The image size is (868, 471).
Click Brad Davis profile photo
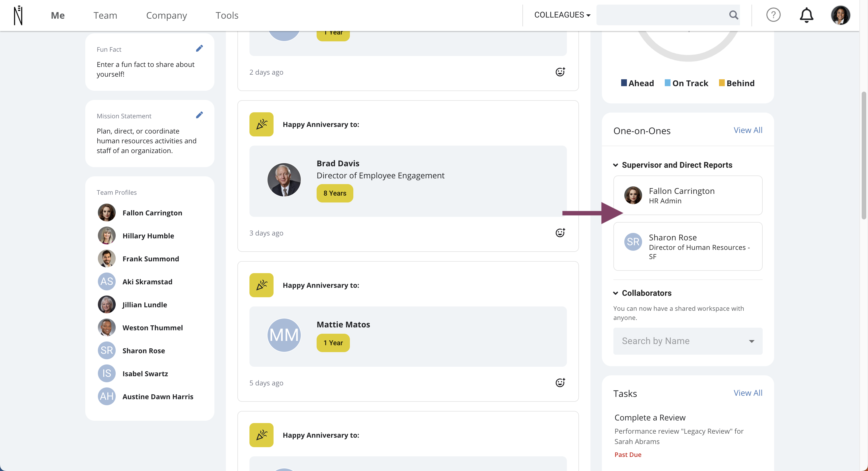pyautogui.click(x=284, y=180)
